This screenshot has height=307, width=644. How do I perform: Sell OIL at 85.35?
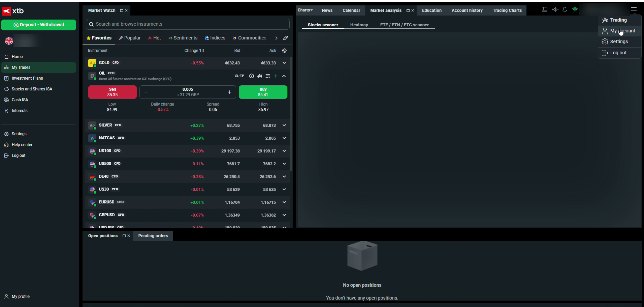pyautogui.click(x=112, y=92)
